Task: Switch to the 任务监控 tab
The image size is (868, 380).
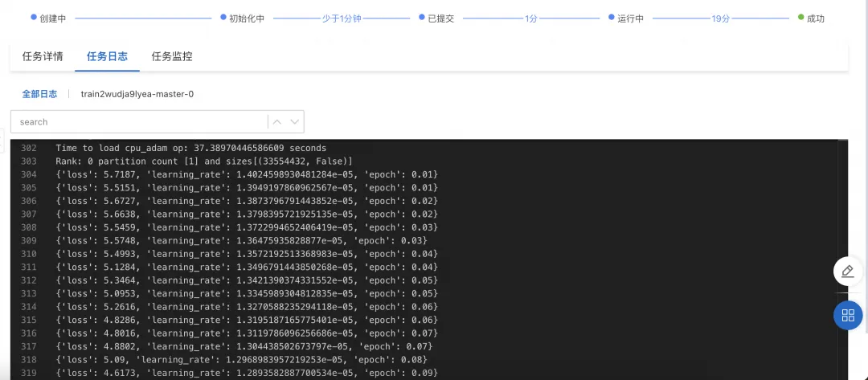Action: pos(172,56)
